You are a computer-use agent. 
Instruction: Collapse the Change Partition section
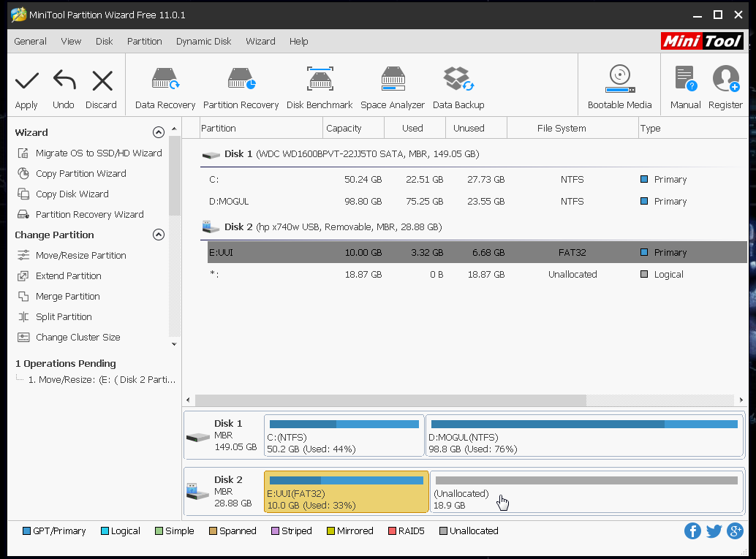tap(158, 235)
